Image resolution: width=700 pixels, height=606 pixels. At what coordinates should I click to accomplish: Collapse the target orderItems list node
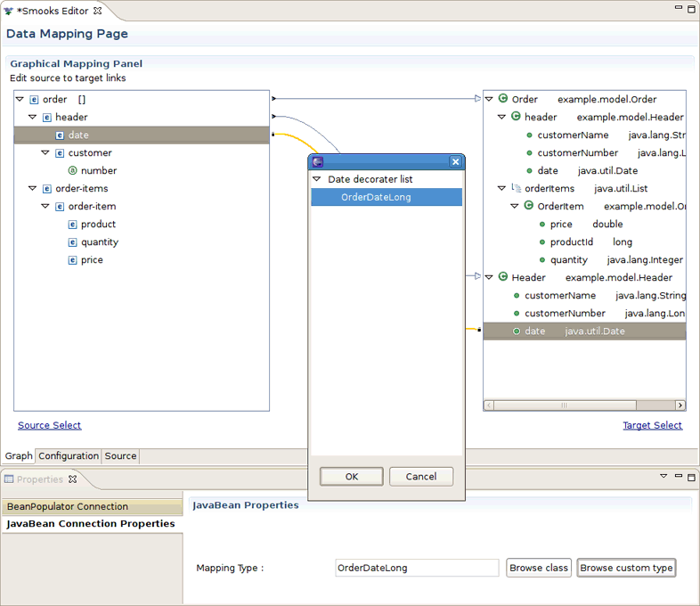[x=501, y=188]
